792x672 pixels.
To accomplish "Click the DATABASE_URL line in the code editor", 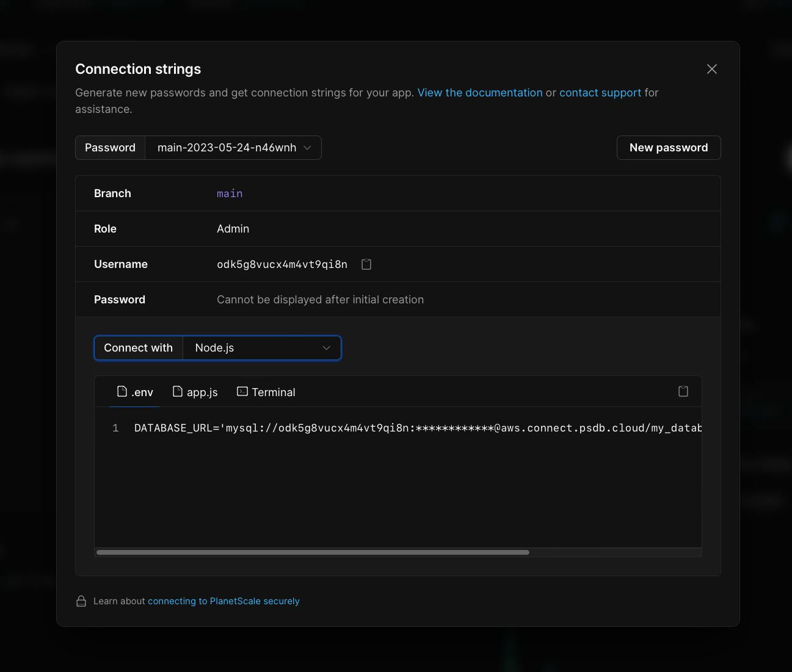I will 415,428.
